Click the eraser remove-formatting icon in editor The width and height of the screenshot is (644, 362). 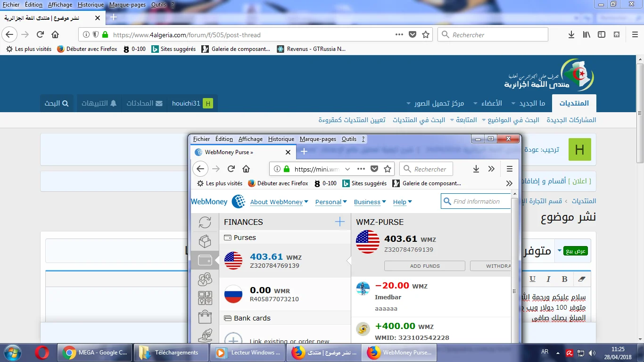coord(581,279)
